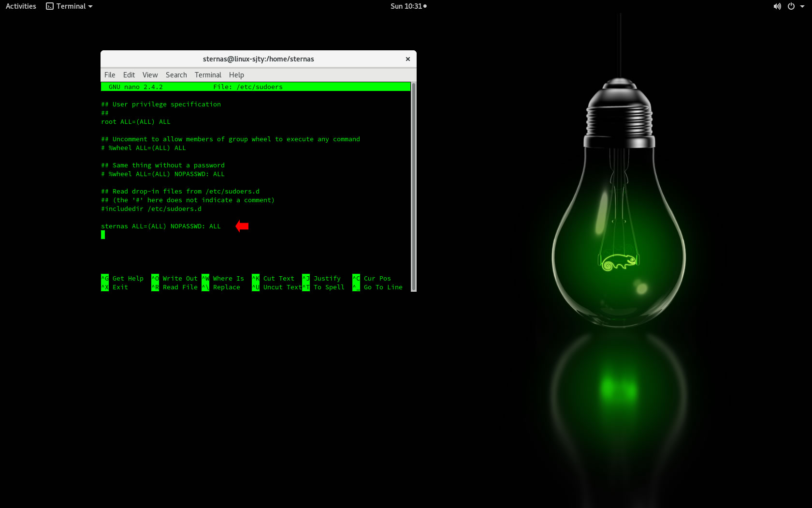Click the '^K Cut Text' shortcut
Image resolution: width=812 pixels, height=508 pixels.
[273, 279]
